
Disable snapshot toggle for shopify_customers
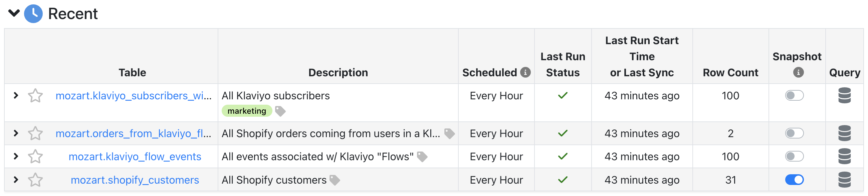tap(794, 180)
